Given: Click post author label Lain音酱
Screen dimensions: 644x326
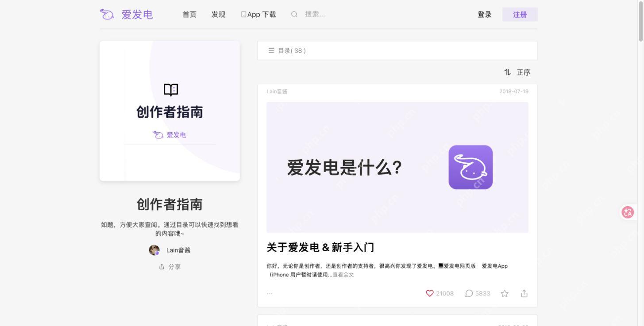Looking at the screenshot, I should point(277,92).
